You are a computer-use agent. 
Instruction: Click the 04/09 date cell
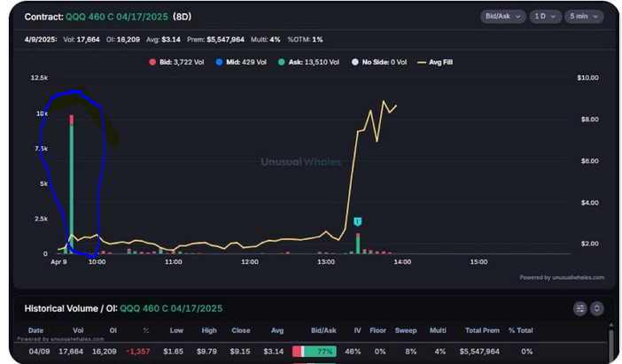(x=39, y=352)
